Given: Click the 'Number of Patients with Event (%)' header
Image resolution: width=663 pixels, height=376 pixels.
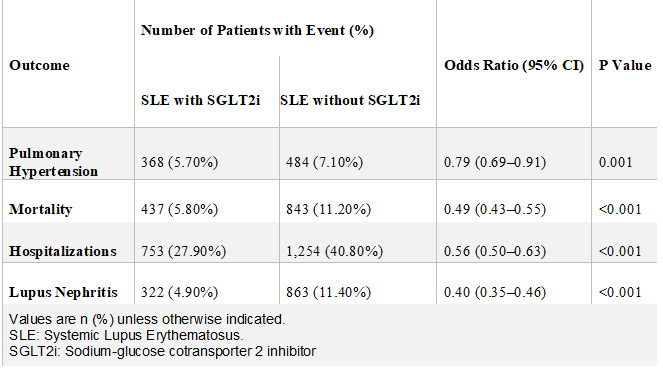Looking at the screenshot, I should pyautogui.click(x=257, y=30).
